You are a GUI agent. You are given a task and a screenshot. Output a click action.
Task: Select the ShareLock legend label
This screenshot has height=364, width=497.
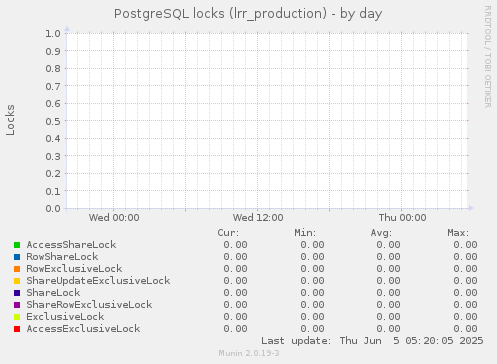(53, 293)
